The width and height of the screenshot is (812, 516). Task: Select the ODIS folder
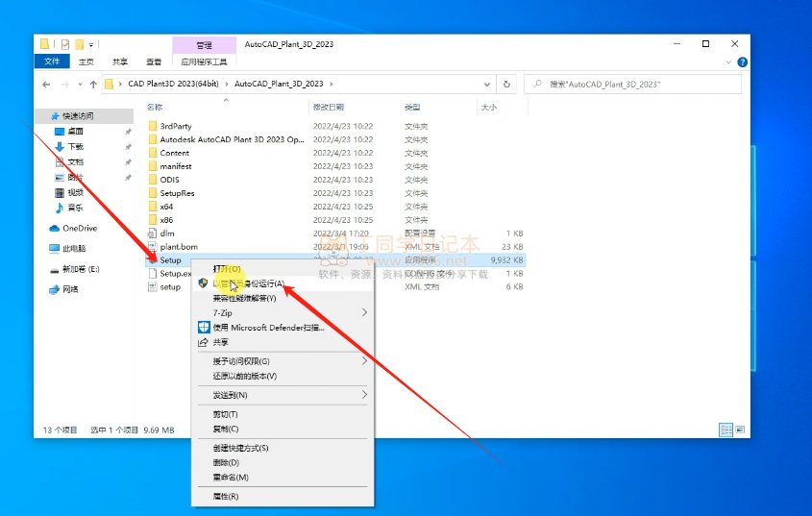[169, 181]
